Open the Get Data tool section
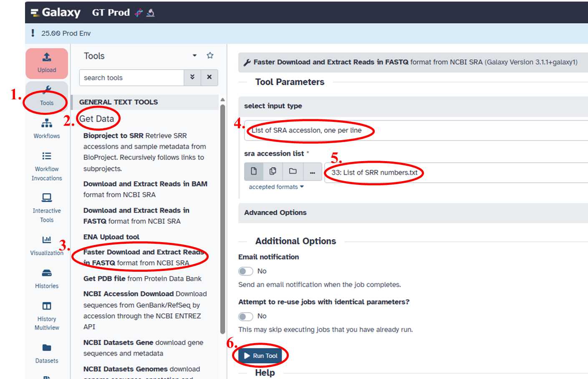The image size is (588, 379). [x=97, y=119]
